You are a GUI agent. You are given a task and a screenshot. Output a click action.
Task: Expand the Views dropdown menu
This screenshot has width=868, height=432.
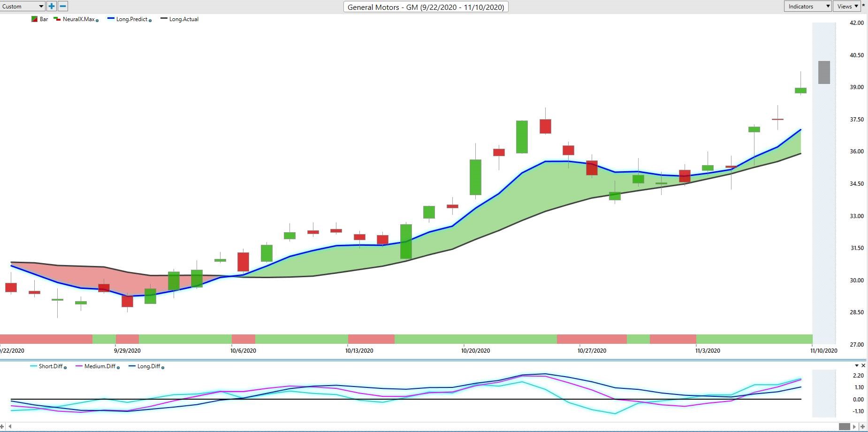point(848,6)
